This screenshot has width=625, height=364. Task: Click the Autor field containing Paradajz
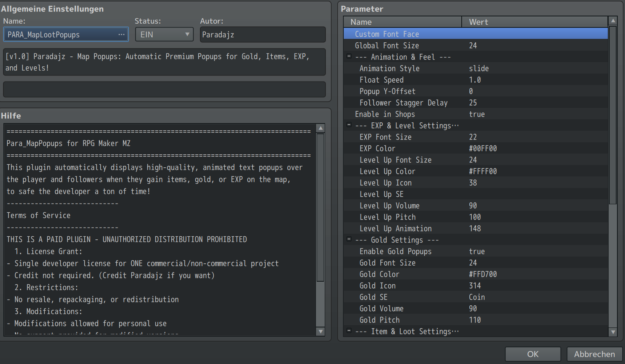click(263, 35)
